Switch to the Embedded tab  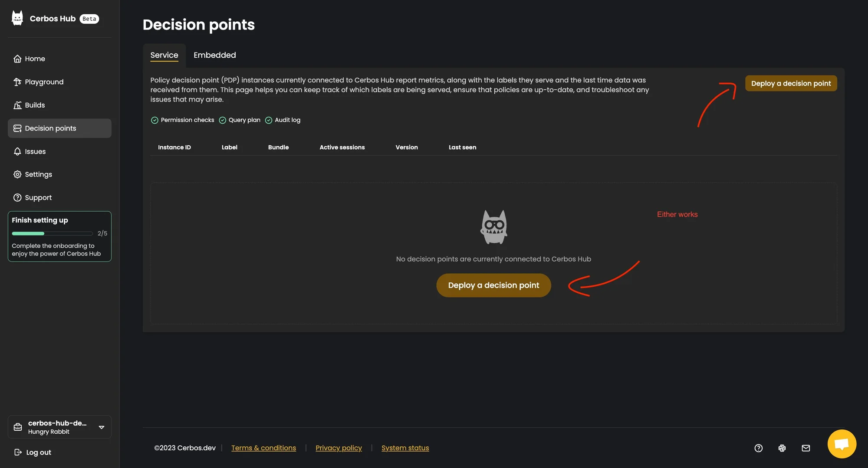click(214, 55)
